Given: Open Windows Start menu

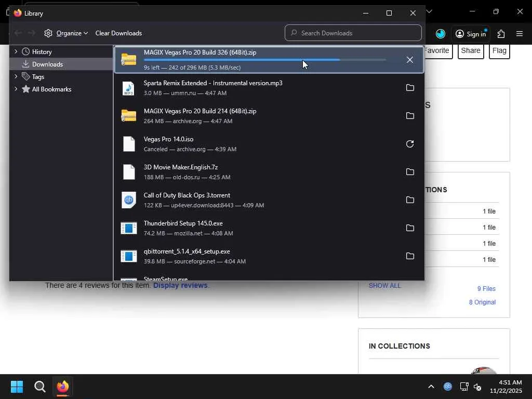Looking at the screenshot, I should coord(17,387).
